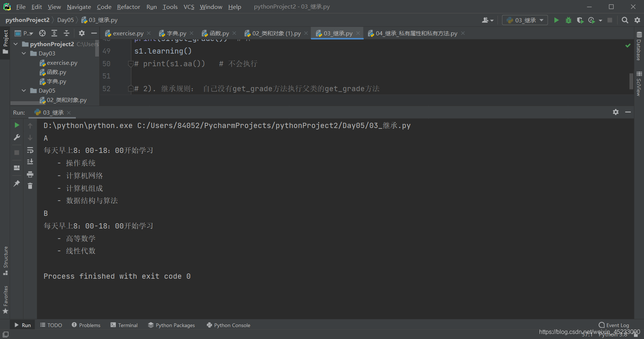The height and width of the screenshot is (339, 644).
Task: Stop process square icon in Run panel
Action: point(17,153)
